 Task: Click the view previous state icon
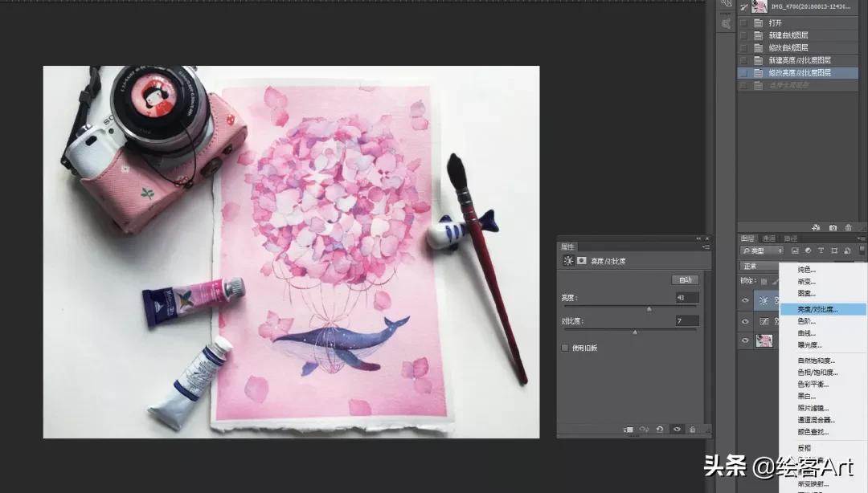(x=644, y=430)
